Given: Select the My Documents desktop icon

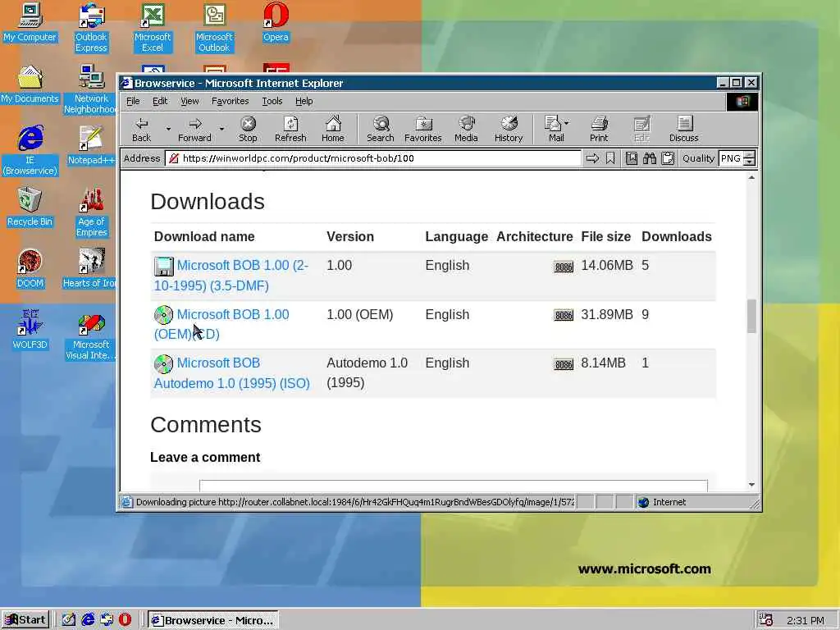Looking at the screenshot, I should [30, 84].
